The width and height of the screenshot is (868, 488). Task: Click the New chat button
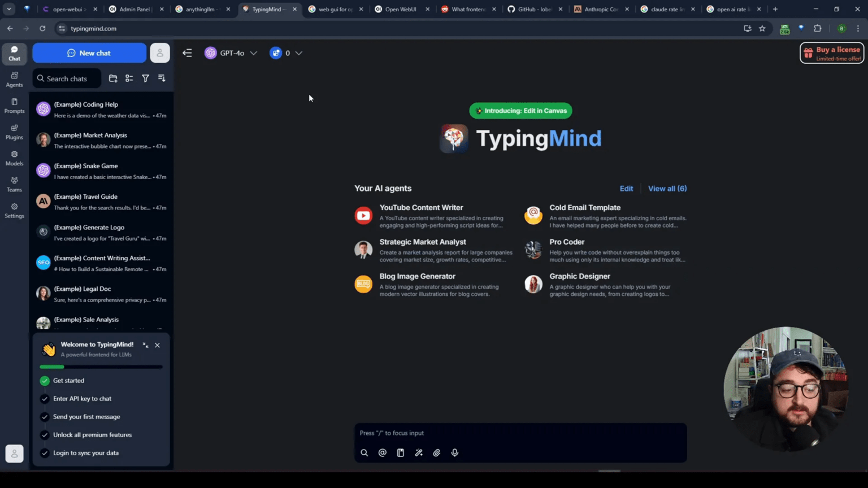pos(89,53)
